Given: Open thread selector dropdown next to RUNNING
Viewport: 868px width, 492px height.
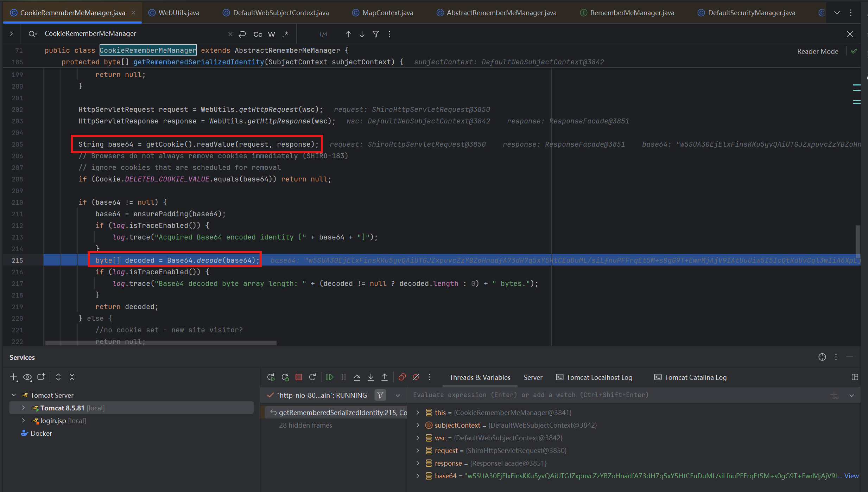Looking at the screenshot, I should [x=398, y=395].
